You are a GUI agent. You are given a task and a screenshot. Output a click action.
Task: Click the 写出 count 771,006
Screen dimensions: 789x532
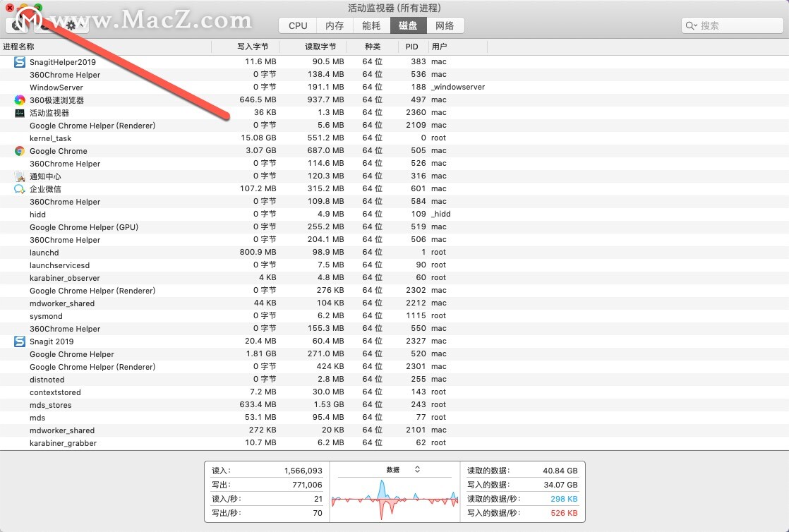click(x=308, y=485)
